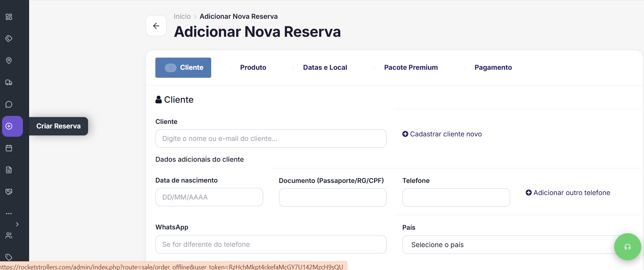The image size is (644, 270).
Task: Open the green headset support button
Action: [x=627, y=247]
